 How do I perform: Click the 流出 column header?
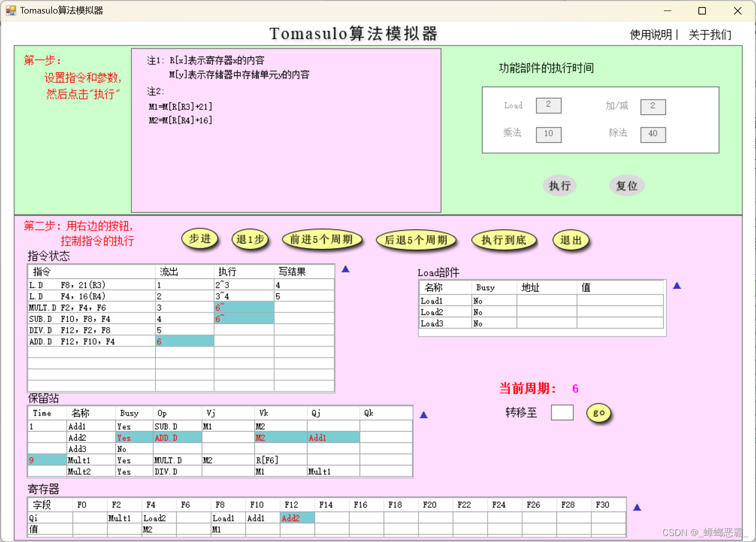coord(184,272)
